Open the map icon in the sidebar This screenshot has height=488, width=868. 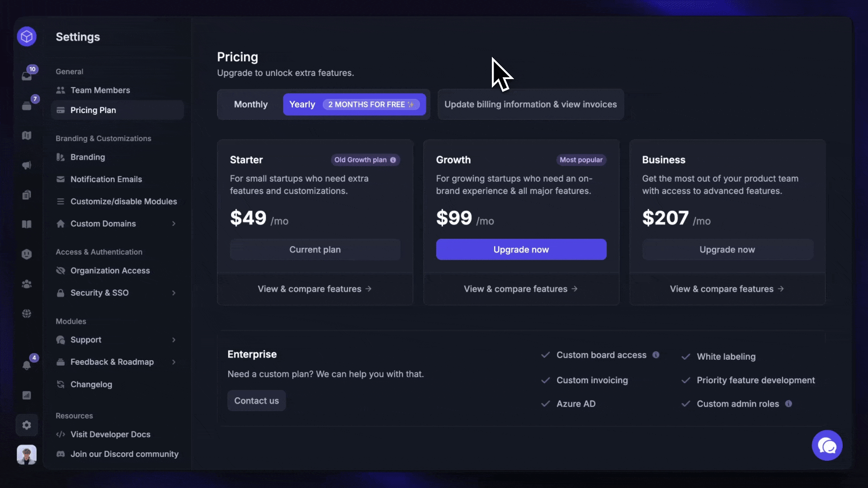pyautogui.click(x=27, y=135)
